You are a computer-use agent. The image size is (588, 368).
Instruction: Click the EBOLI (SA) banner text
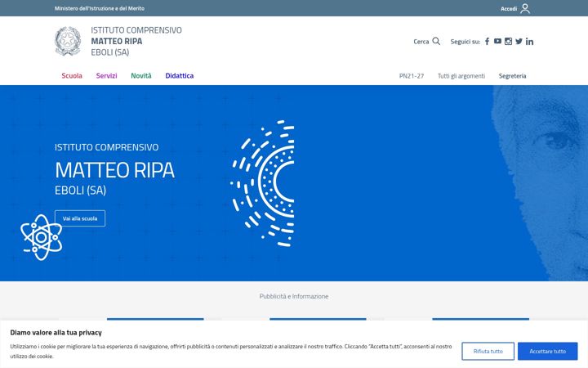point(80,191)
